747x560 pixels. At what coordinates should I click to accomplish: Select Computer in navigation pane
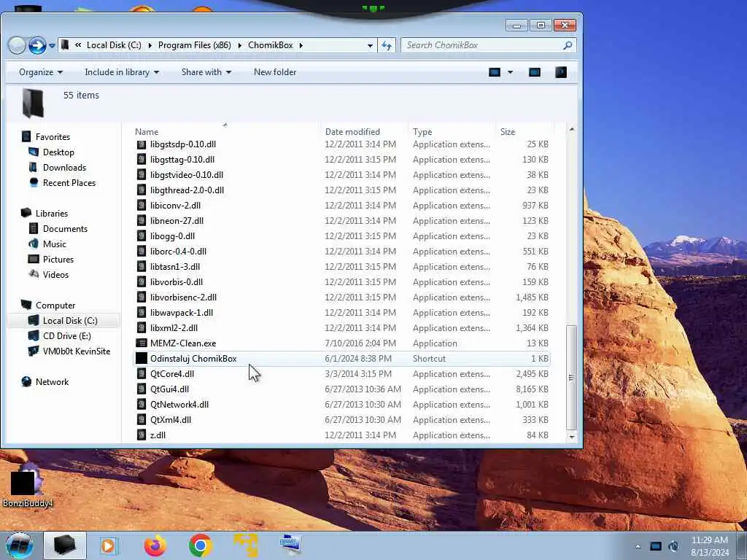55,306
